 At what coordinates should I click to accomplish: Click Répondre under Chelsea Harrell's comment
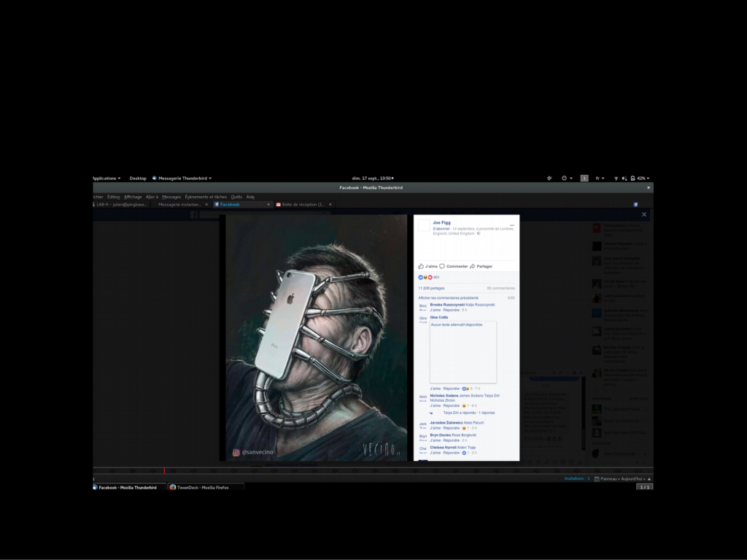(451, 453)
